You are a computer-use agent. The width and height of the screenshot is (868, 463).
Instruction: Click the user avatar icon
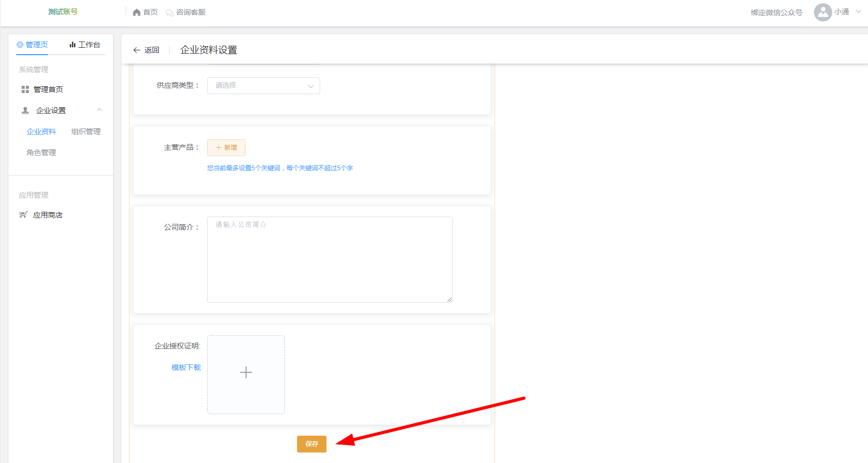tap(822, 12)
